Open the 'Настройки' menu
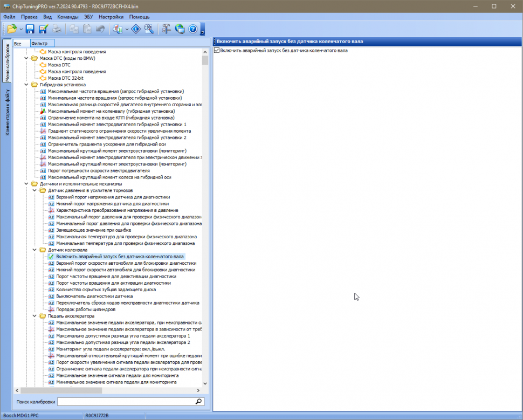The width and height of the screenshot is (523, 420). click(111, 17)
